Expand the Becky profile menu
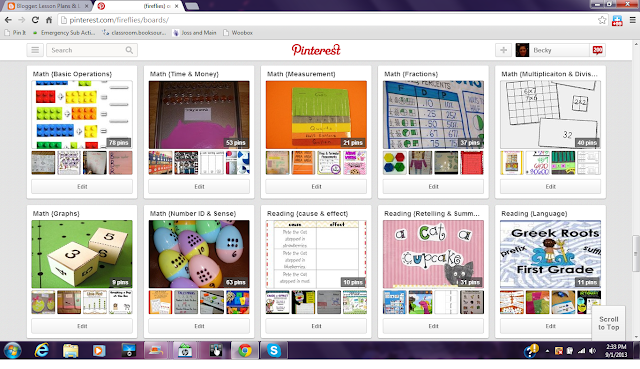The height and width of the screenshot is (369, 640). click(x=552, y=50)
